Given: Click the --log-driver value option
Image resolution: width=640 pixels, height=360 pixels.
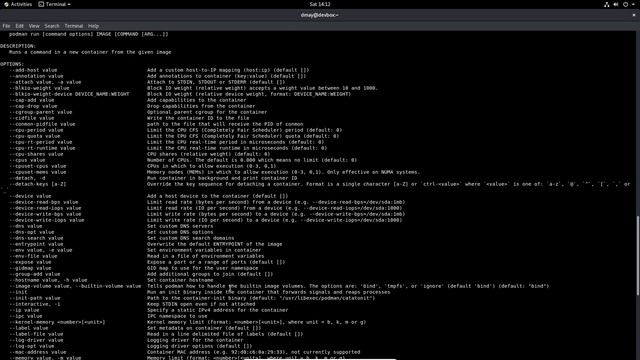Looking at the screenshot, I should click(x=36, y=340).
